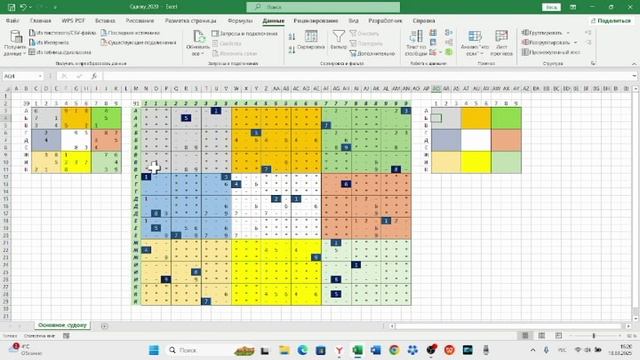Open Advanced filter (Дополнительно)
This screenshot has height=360, width=640.
coord(372,53)
